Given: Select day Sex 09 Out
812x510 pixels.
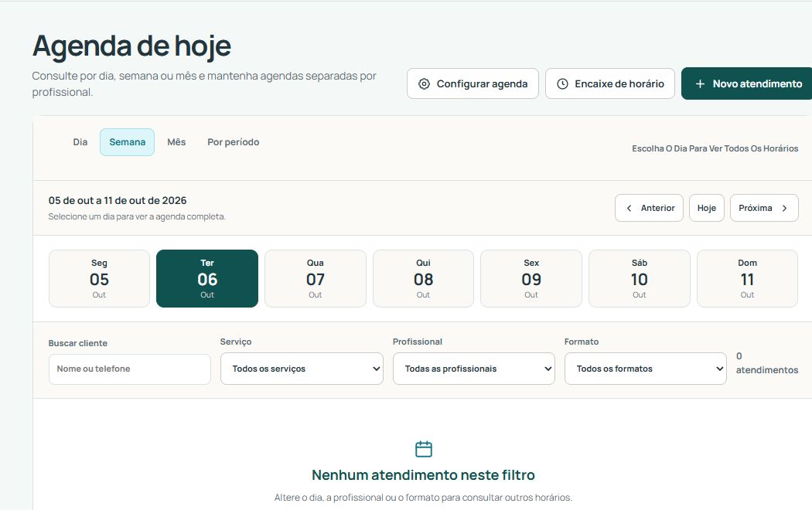Looking at the screenshot, I should 531,279.
